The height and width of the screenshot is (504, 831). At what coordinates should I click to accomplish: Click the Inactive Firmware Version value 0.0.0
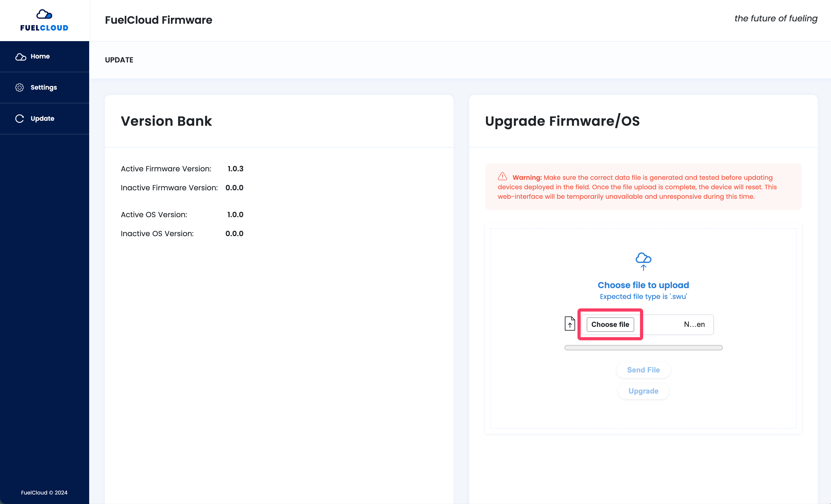(x=234, y=188)
